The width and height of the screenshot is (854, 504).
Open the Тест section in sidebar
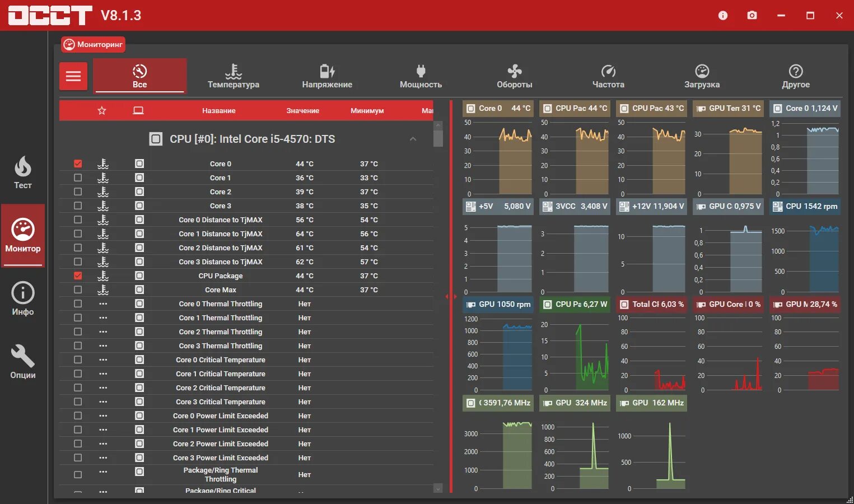[x=23, y=173]
